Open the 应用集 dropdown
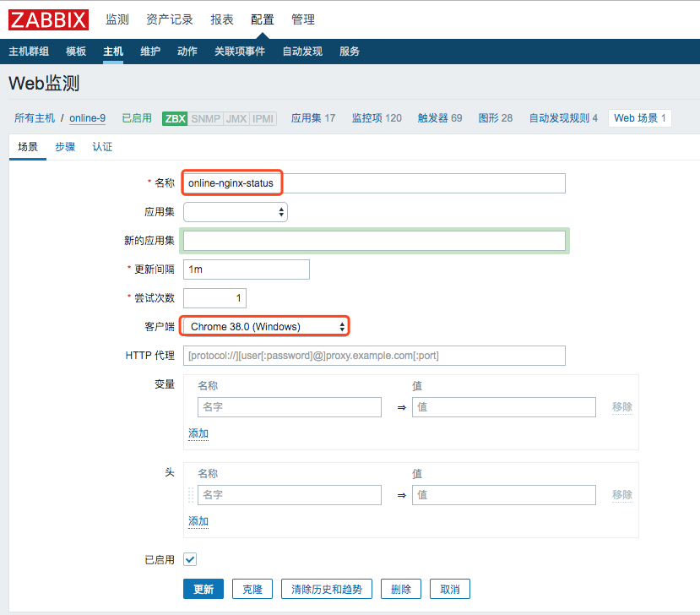This screenshot has height=615, width=700. 236,212
